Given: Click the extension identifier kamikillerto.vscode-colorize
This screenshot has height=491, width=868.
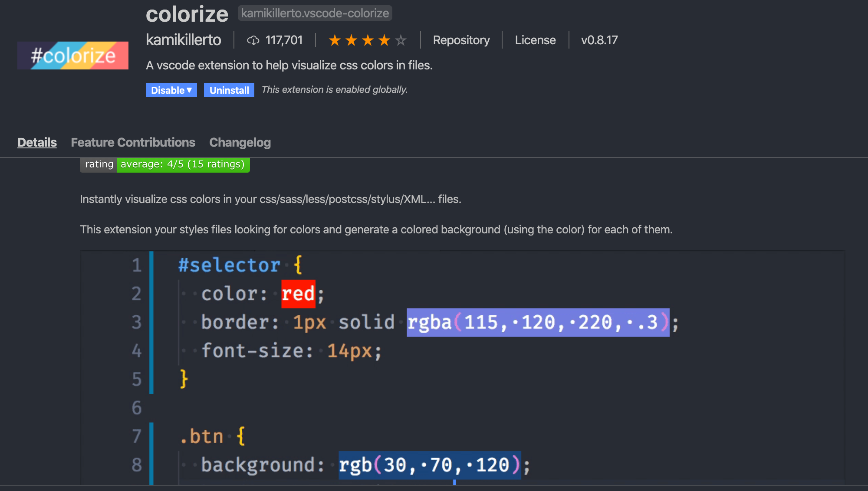Looking at the screenshot, I should pos(315,13).
